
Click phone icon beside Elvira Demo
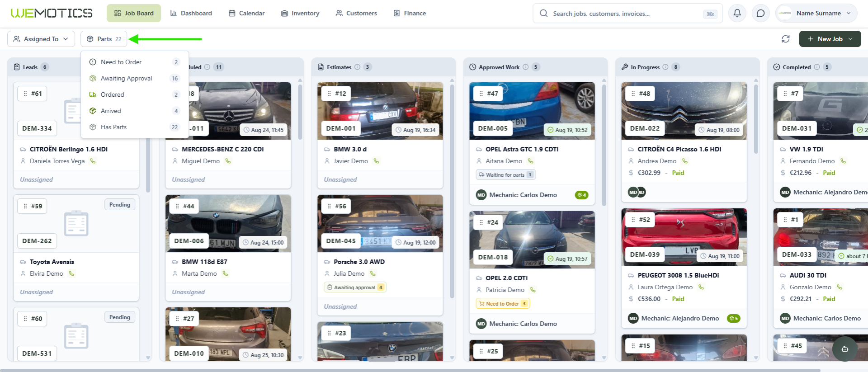click(x=71, y=273)
